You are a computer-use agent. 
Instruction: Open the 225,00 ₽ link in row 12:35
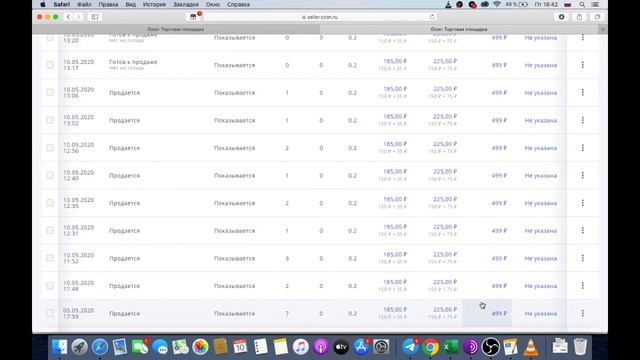[x=445, y=199]
